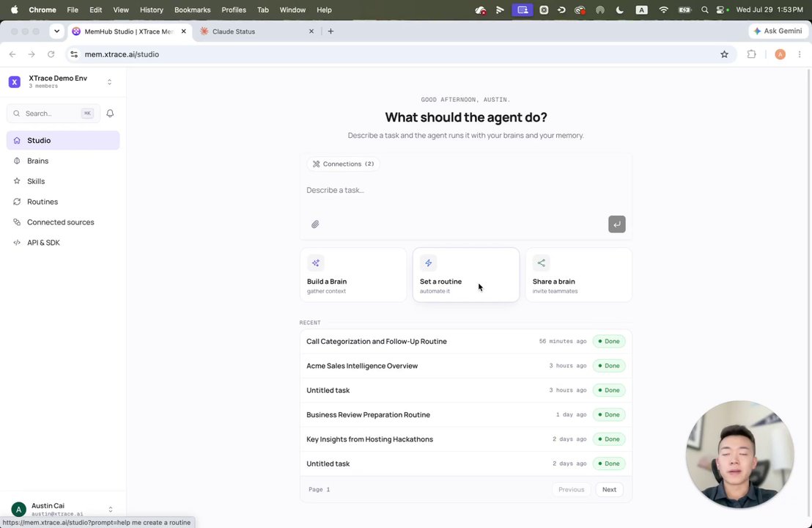Viewport: 812px width, 528px height.
Task: Click the Untitled task from 3 hours ago
Action: click(465, 390)
